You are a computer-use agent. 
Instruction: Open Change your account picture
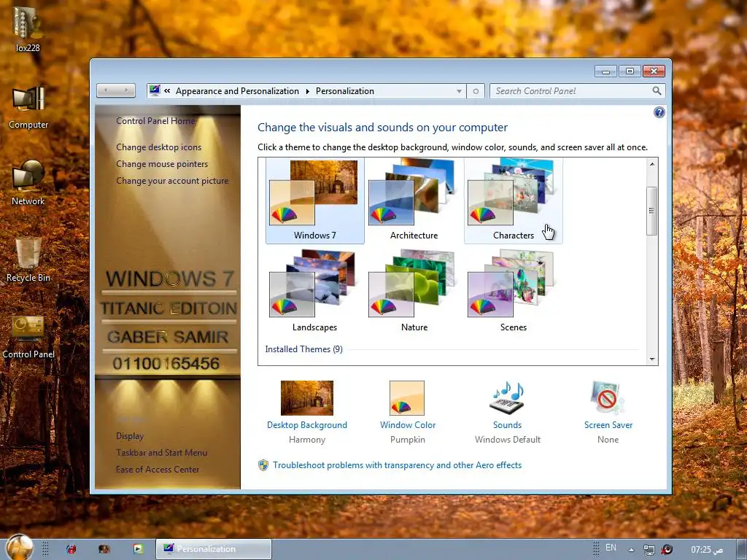(x=172, y=181)
